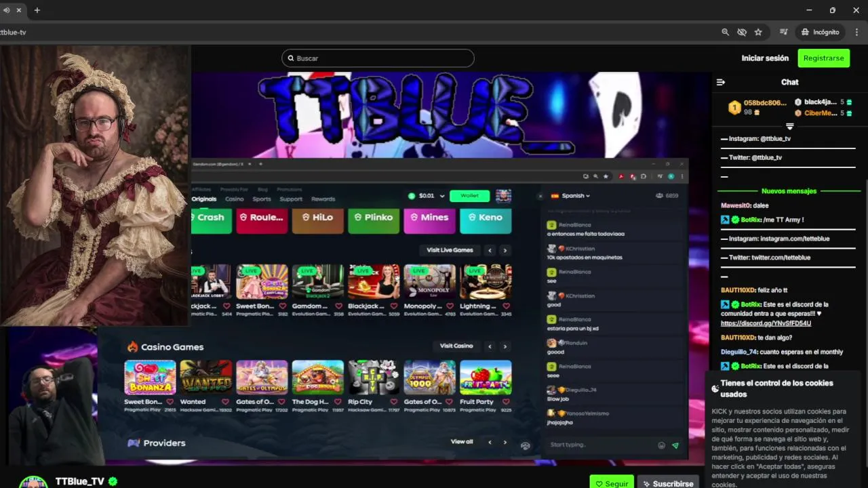Click chat username Mawesit0
Screen dimensions: 868x488
point(735,205)
